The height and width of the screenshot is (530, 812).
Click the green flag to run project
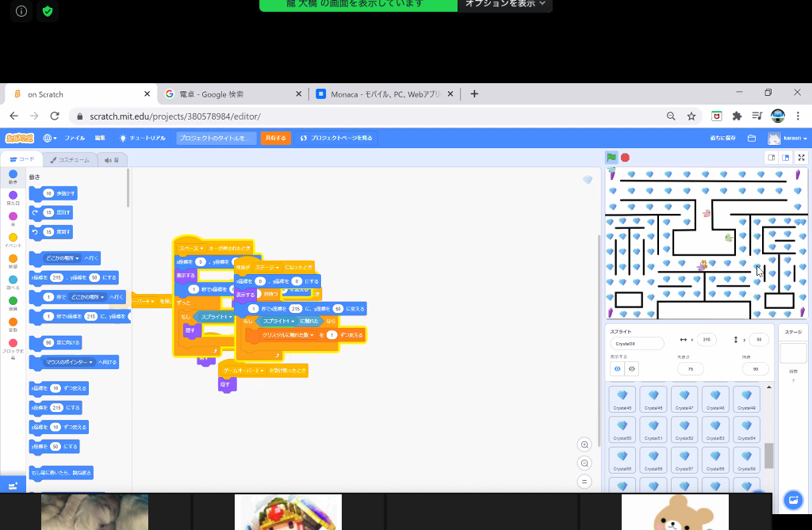[x=611, y=158]
